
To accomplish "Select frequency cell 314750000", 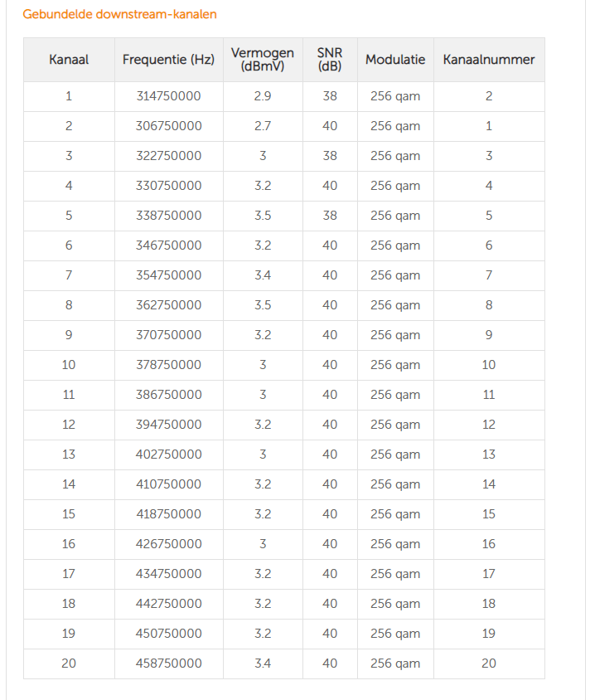I will coord(168,96).
